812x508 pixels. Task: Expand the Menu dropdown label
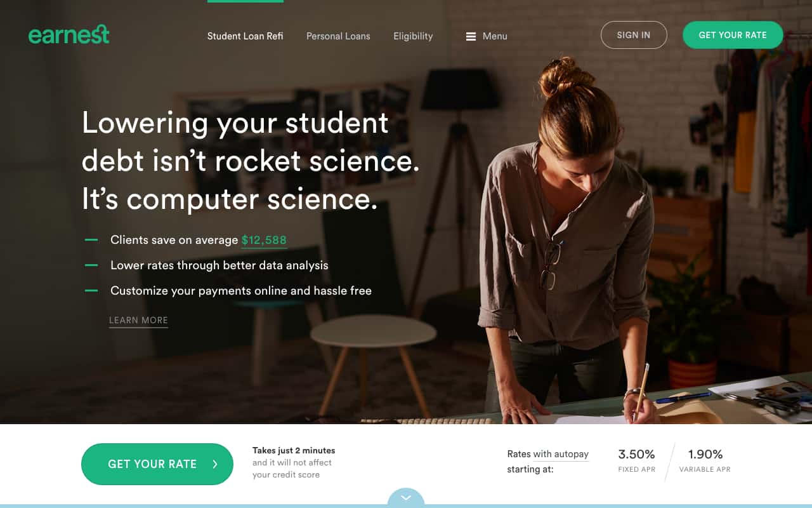[x=495, y=36]
